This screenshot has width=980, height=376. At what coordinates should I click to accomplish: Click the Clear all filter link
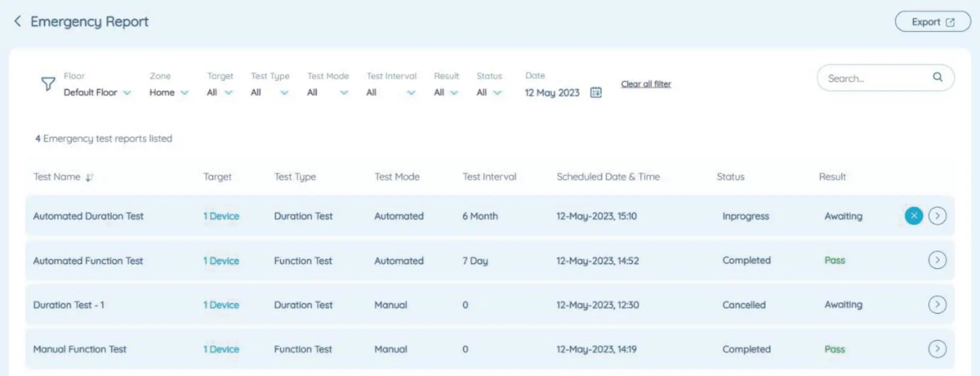pyautogui.click(x=646, y=84)
